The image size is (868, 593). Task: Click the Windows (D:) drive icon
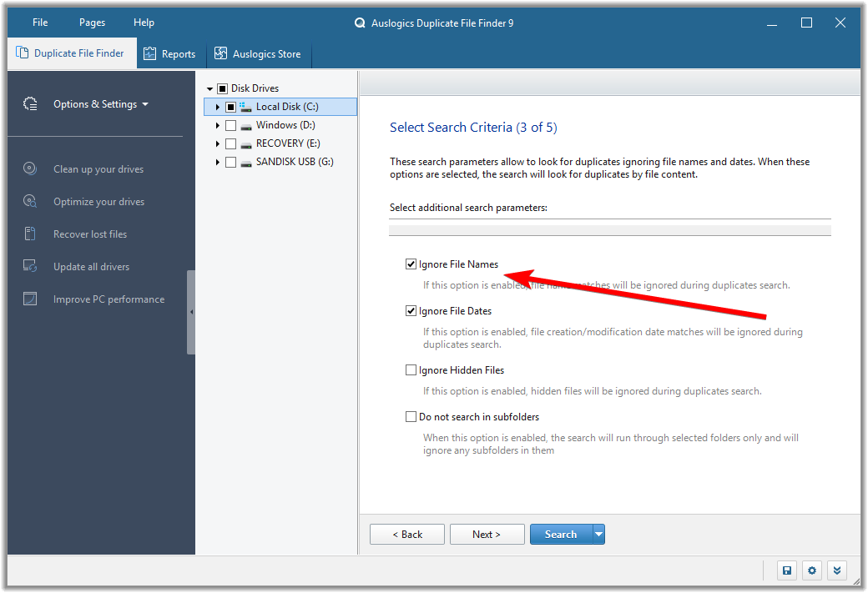246,126
